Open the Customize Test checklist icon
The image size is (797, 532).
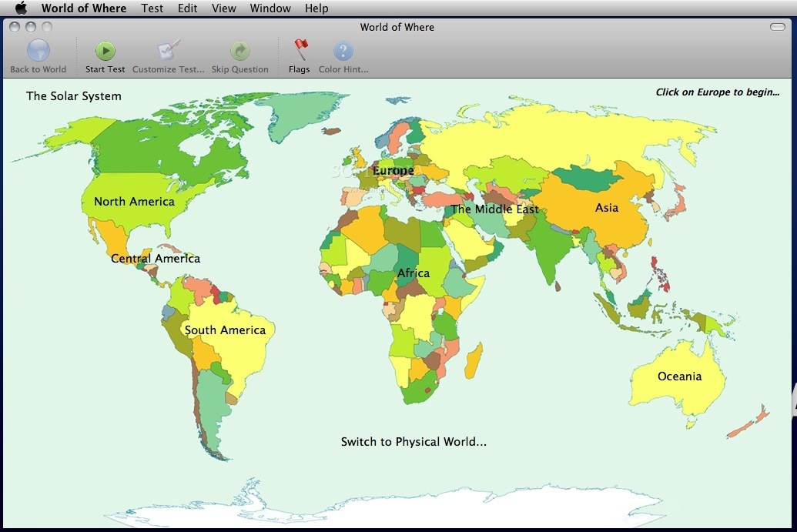[168, 50]
